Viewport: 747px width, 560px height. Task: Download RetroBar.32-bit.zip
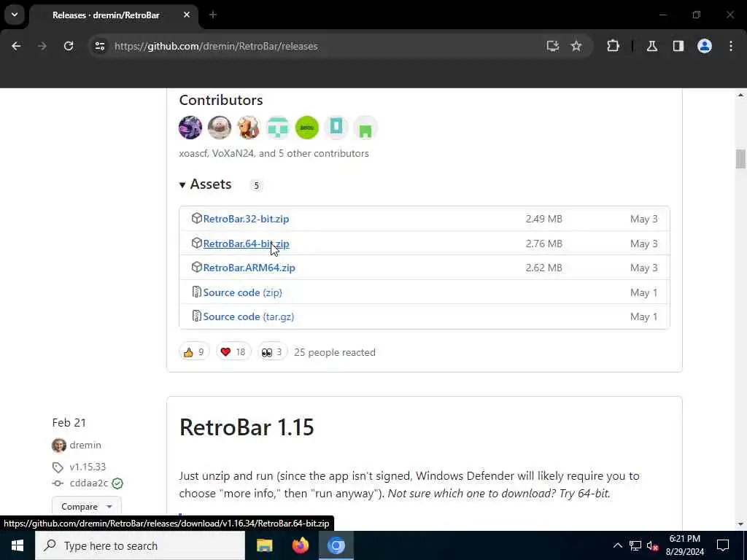pos(246,219)
